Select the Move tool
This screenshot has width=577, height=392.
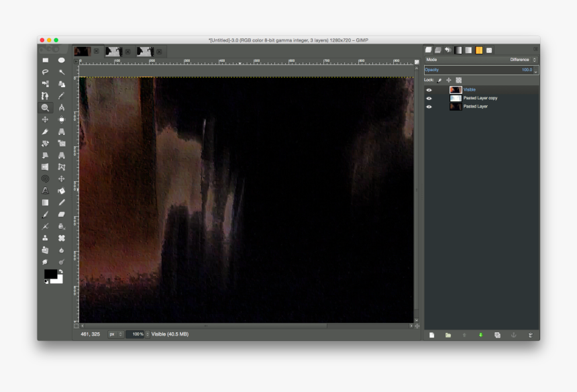point(45,119)
